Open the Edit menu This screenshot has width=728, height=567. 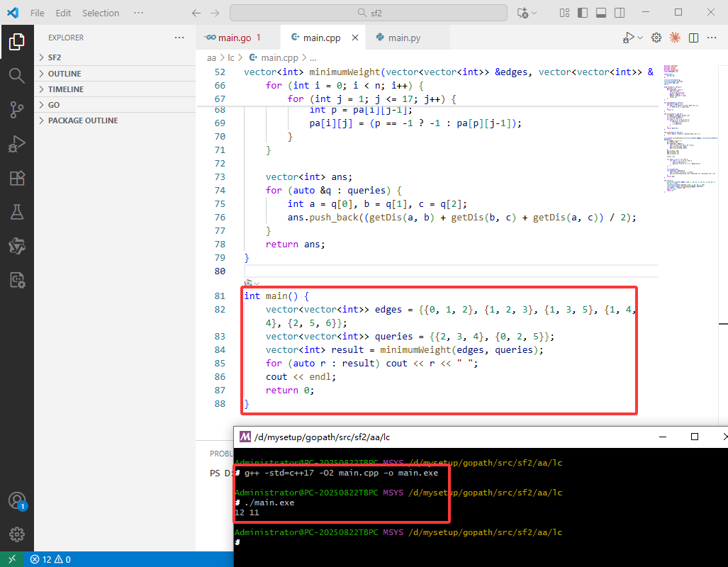point(63,13)
